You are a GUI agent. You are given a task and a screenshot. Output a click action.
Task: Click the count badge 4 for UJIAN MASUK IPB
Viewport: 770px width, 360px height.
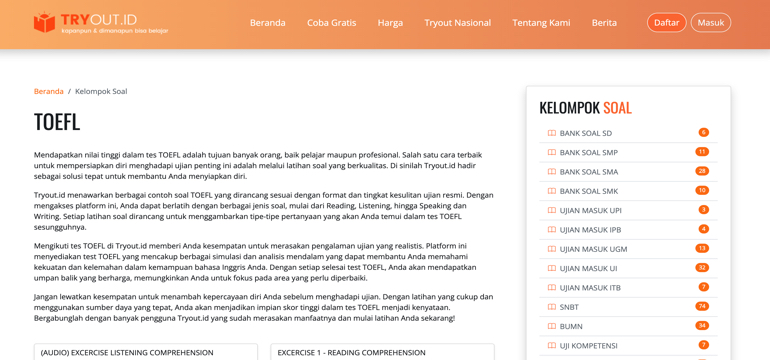pos(704,229)
